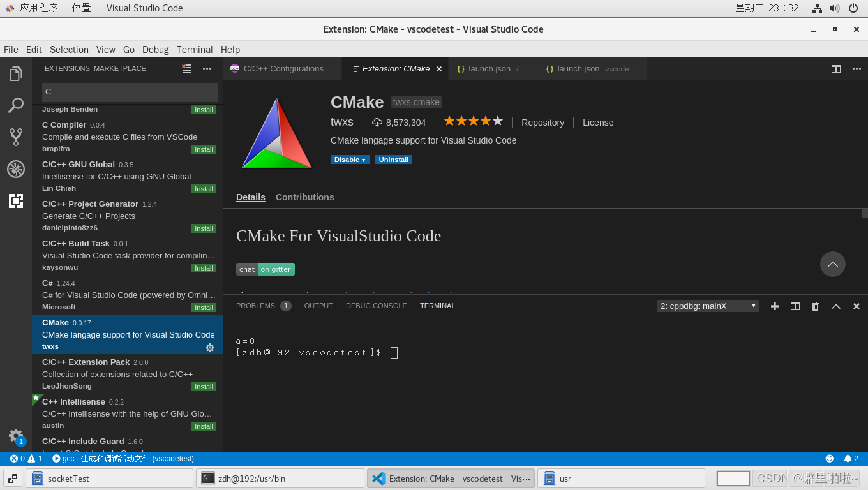The image size is (868, 490).
Task: Open the Manage gear in activity bar
Action: point(16,436)
